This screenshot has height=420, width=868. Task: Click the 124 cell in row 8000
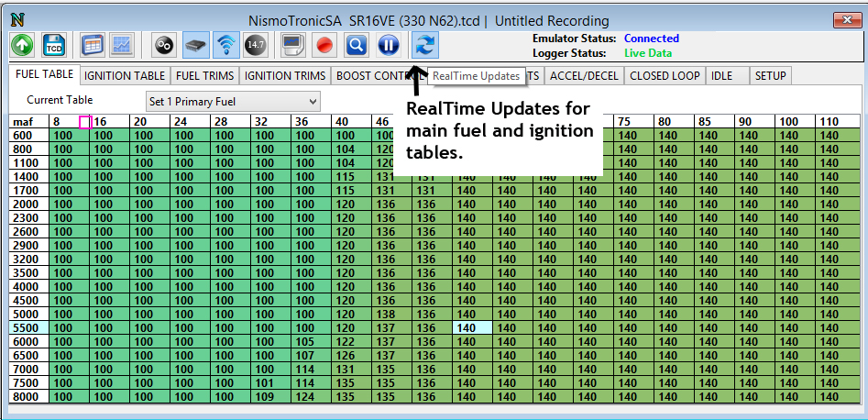pyautogui.click(x=311, y=397)
